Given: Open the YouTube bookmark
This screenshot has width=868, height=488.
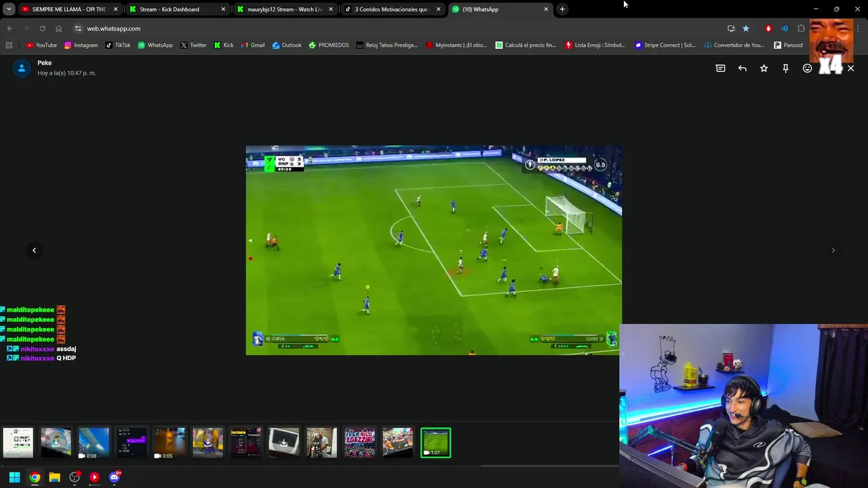Looking at the screenshot, I should [x=41, y=45].
